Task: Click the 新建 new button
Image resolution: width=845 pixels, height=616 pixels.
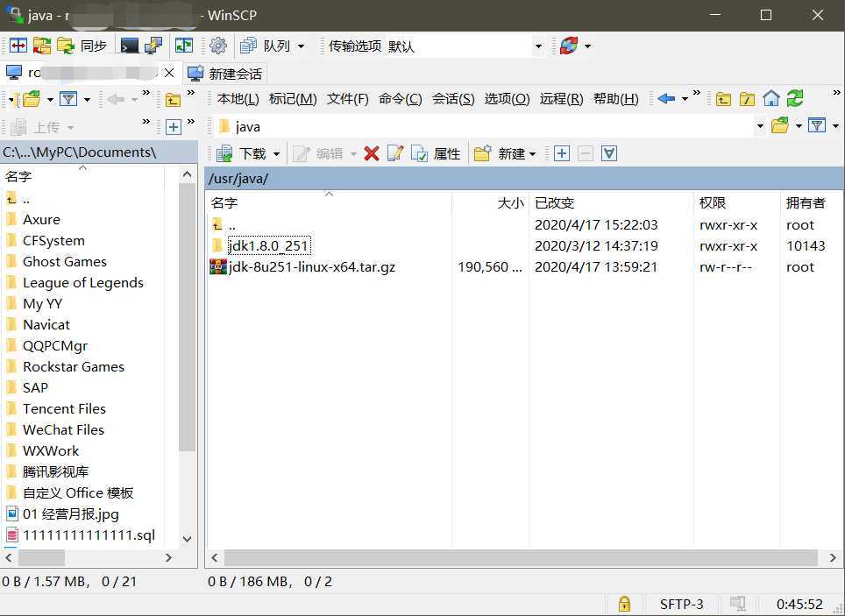Action: [499, 154]
